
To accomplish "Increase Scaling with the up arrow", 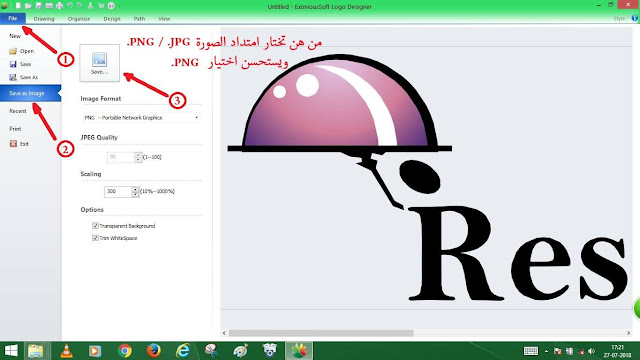I will [135, 189].
